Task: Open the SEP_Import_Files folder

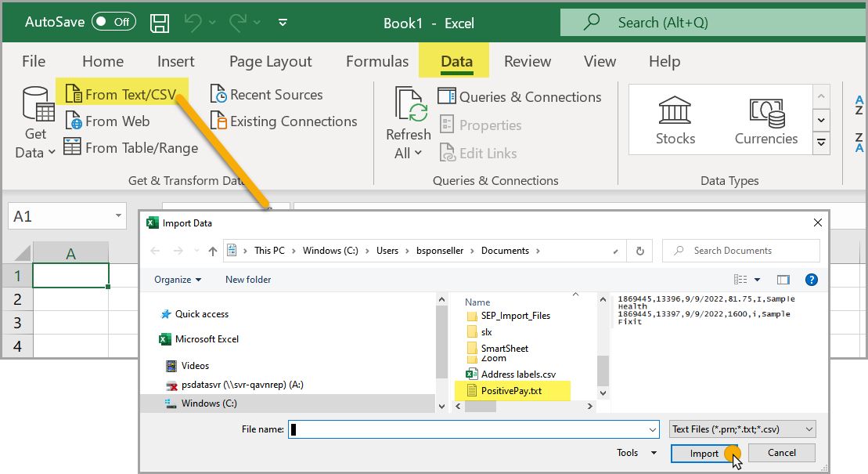Action: pos(508,316)
